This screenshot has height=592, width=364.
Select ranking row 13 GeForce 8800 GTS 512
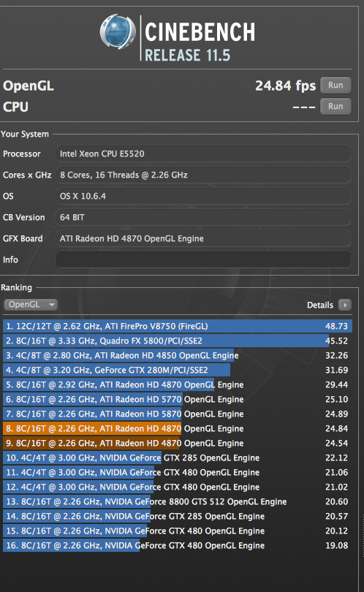pos(178,502)
